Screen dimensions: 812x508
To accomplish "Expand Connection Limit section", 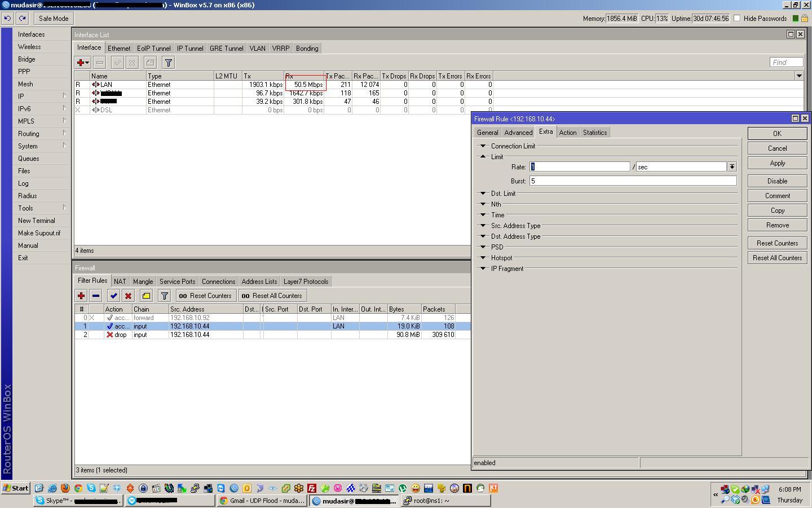I will coord(483,146).
